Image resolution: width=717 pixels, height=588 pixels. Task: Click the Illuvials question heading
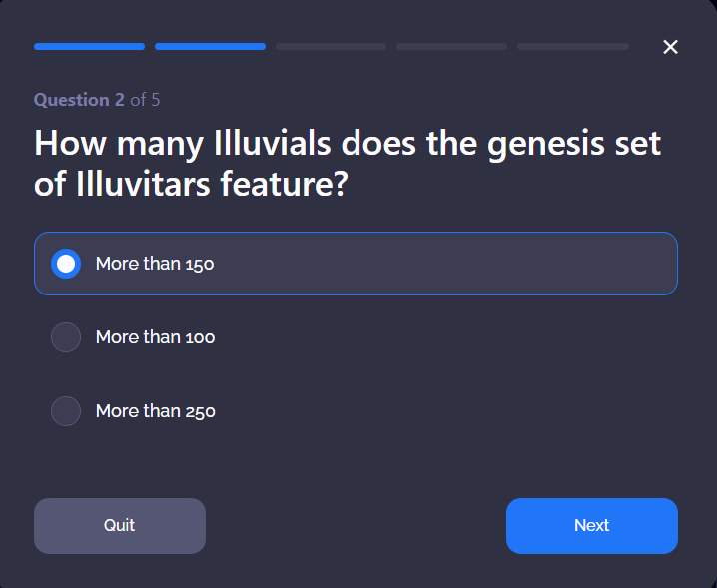348,163
